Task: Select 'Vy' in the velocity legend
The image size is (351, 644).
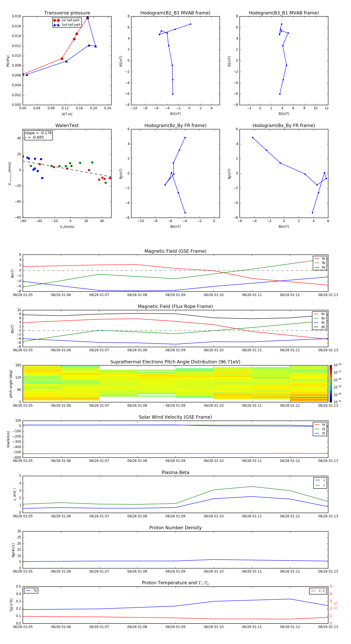Action: tap(320, 429)
